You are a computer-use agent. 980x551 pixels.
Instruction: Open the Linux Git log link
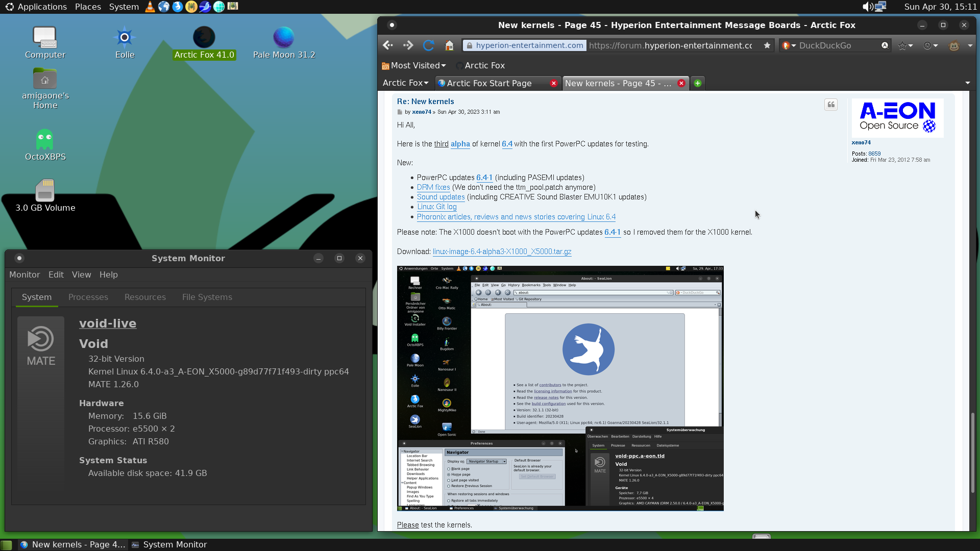pos(437,207)
